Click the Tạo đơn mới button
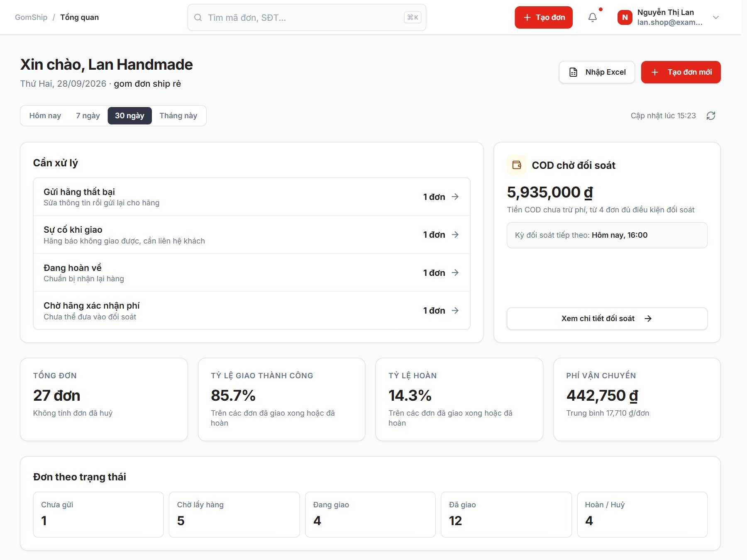Image resolution: width=747 pixels, height=560 pixels. pos(681,72)
